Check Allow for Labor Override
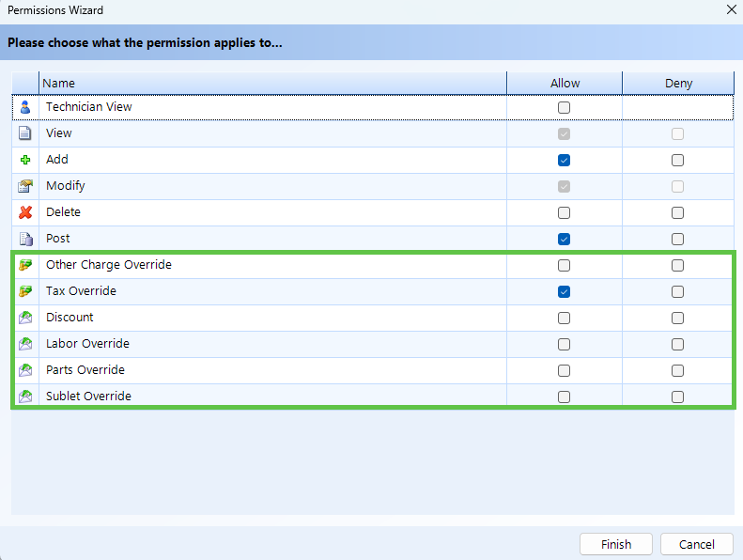Image resolution: width=743 pixels, height=560 pixels. 564,344
